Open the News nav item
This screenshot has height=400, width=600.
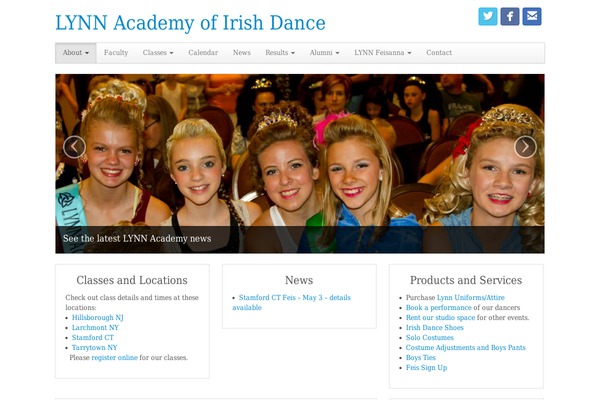242,53
